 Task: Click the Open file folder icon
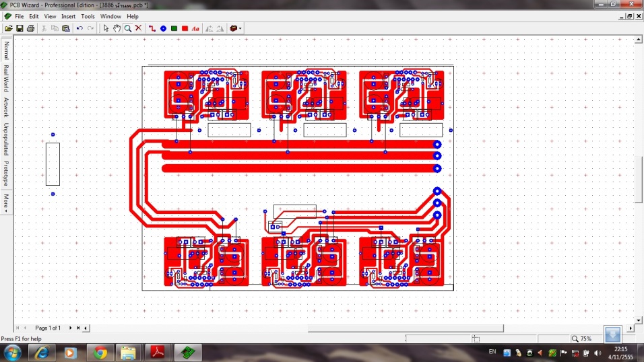pos(9,28)
